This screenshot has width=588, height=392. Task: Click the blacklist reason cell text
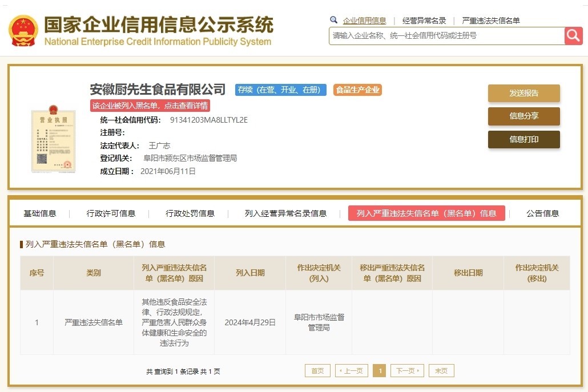(x=174, y=322)
